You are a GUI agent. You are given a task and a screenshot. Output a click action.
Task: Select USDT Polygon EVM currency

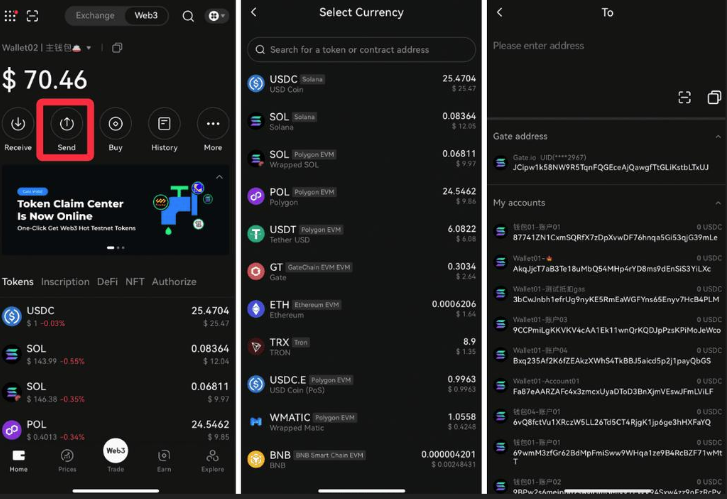pos(361,234)
